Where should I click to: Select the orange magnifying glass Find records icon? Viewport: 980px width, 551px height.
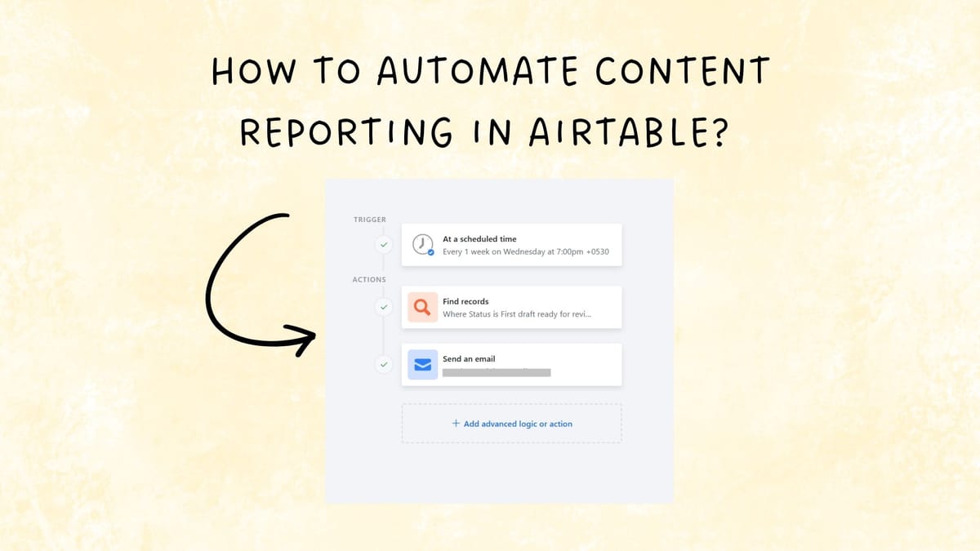click(421, 306)
